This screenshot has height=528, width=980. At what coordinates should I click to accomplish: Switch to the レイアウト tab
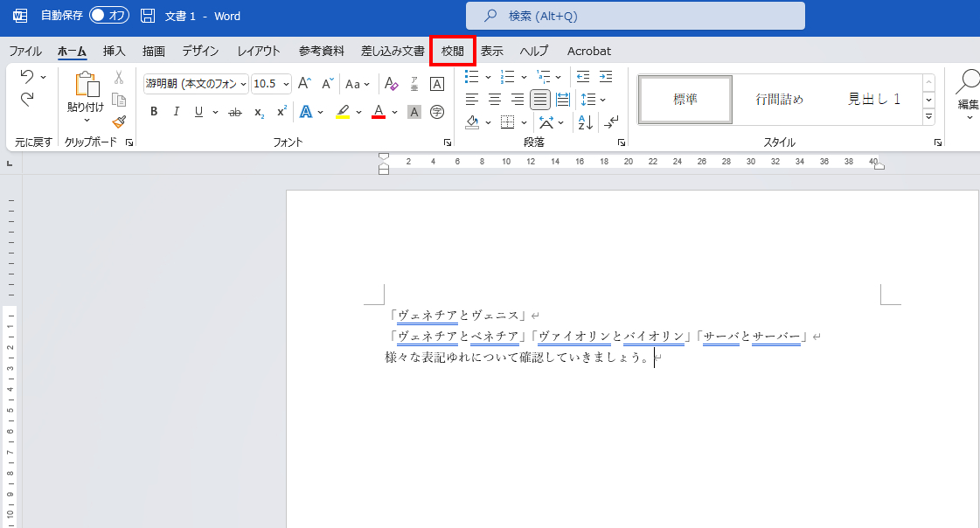258,52
